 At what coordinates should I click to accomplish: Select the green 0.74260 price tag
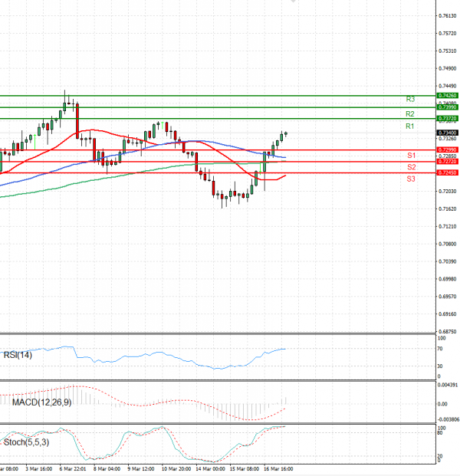tap(447, 96)
